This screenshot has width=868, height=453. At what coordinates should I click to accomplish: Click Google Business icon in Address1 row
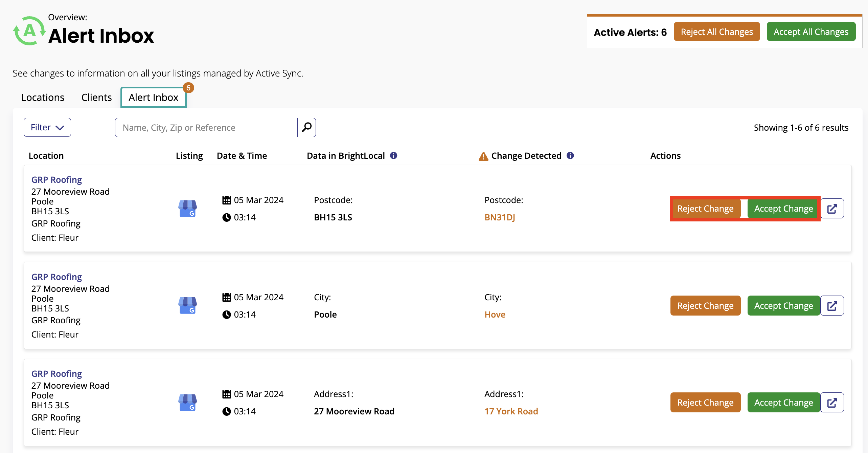187,403
